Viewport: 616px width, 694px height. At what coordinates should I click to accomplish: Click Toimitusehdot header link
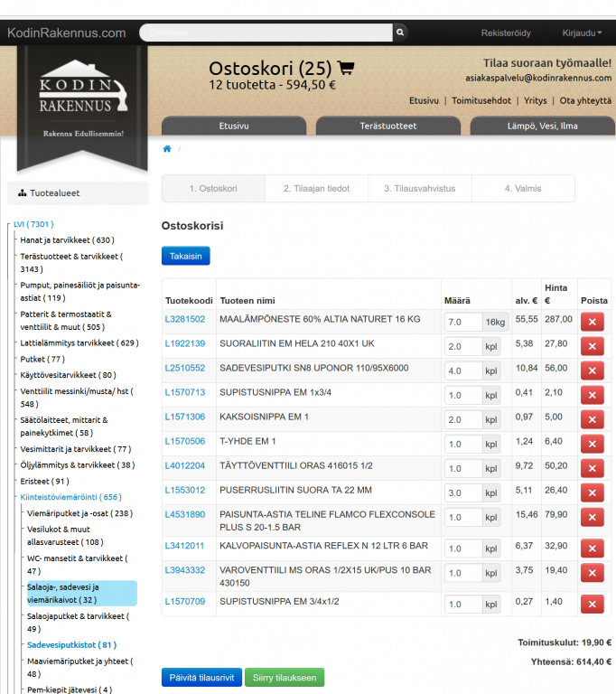pyautogui.click(x=481, y=100)
